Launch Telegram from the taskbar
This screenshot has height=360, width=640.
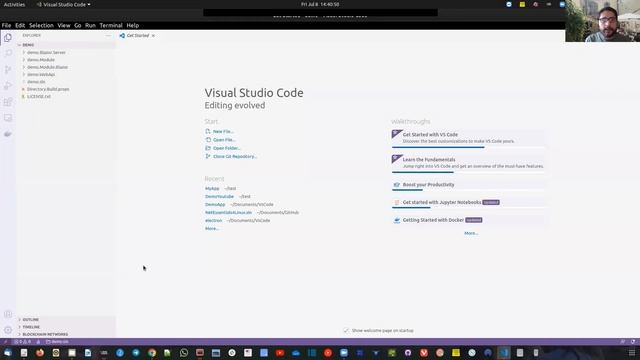(136, 353)
